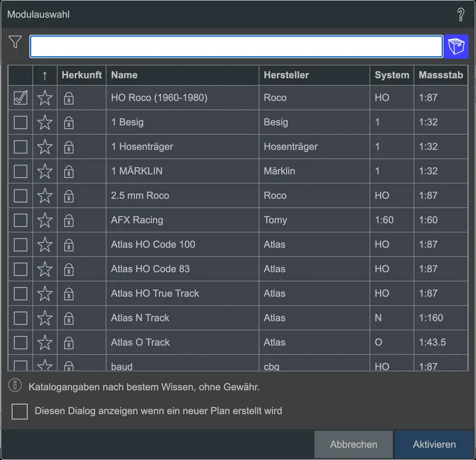The width and height of the screenshot is (476, 460).
Task: Check the 1 Besig module checkbox
Action: 20,122
